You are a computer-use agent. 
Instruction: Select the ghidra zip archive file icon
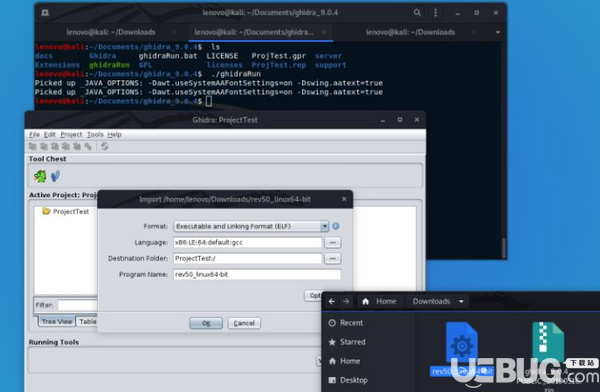coord(548,342)
